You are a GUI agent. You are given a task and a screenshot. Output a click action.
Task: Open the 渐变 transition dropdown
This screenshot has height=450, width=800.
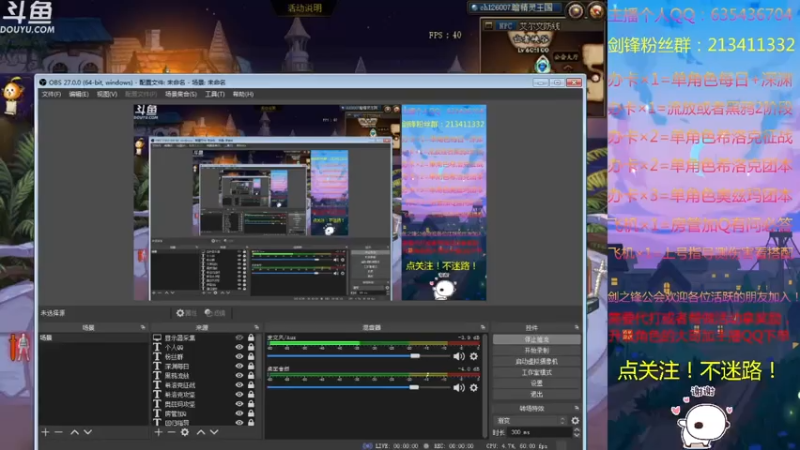[x=531, y=420]
